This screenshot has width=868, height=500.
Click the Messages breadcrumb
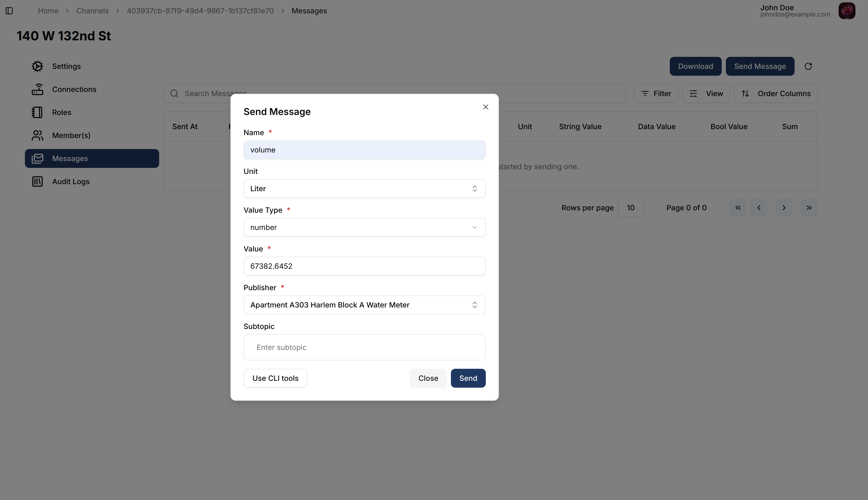(309, 11)
